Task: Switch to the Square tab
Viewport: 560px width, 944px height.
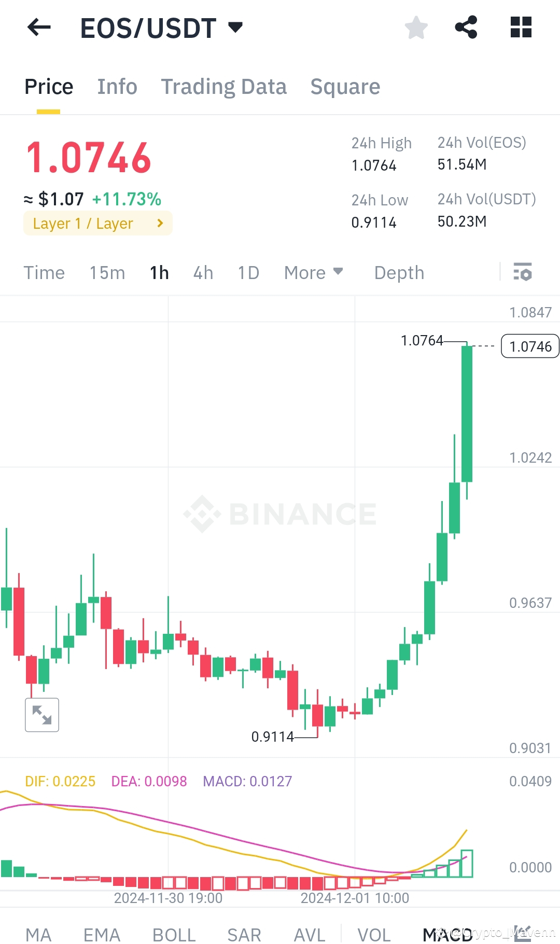Action: [345, 86]
